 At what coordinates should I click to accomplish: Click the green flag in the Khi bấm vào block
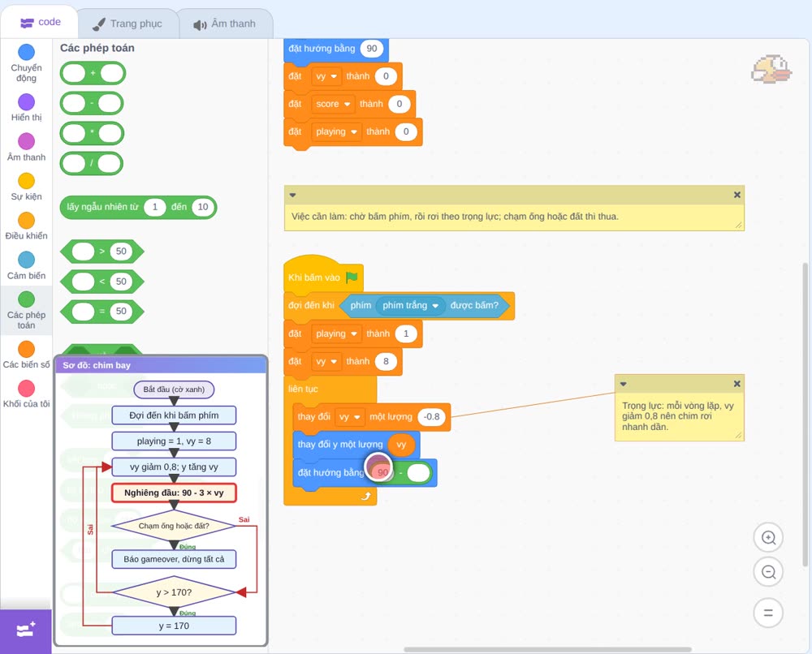click(x=352, y=278)
